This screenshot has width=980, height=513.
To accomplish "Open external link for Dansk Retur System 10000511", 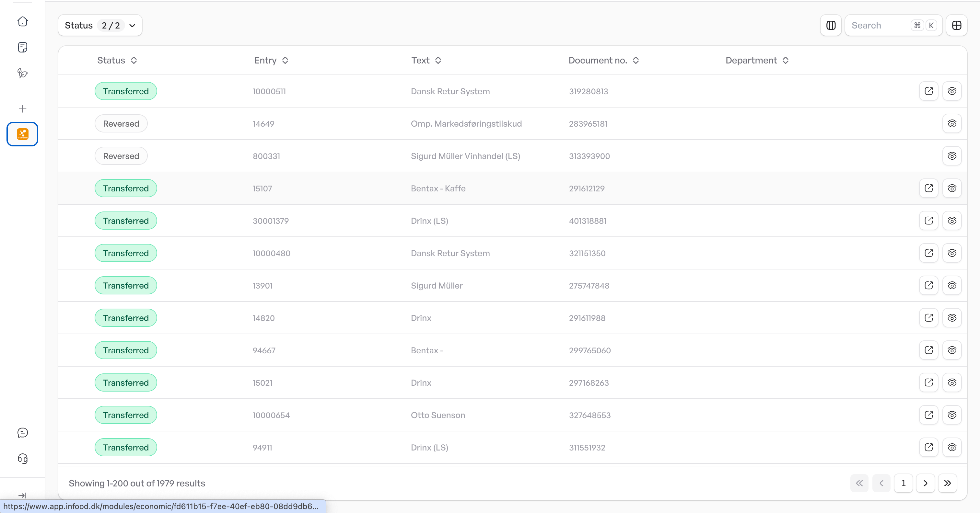I will [x=928, y=91].
